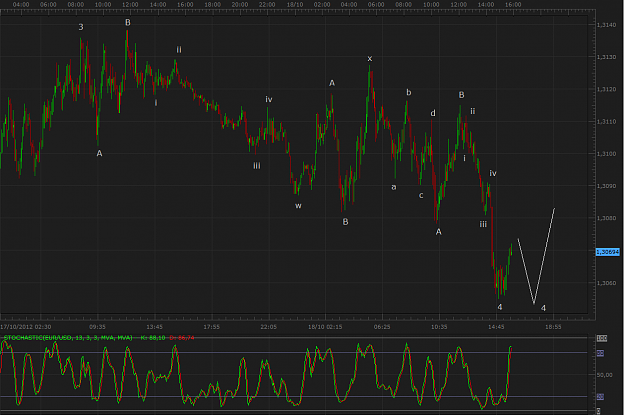Select the lowercase c wave label

pyautogui.click(x=421, y=195)
